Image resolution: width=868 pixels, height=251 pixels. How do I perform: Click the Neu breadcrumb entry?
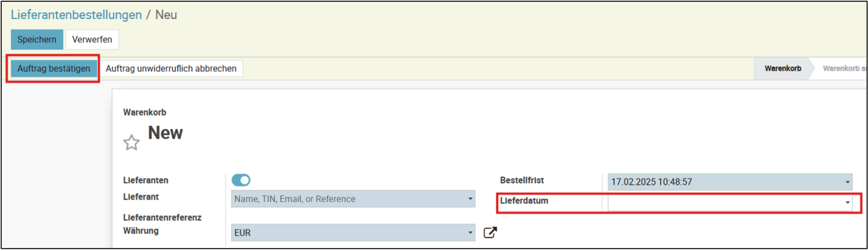click(x=166, y=15)
